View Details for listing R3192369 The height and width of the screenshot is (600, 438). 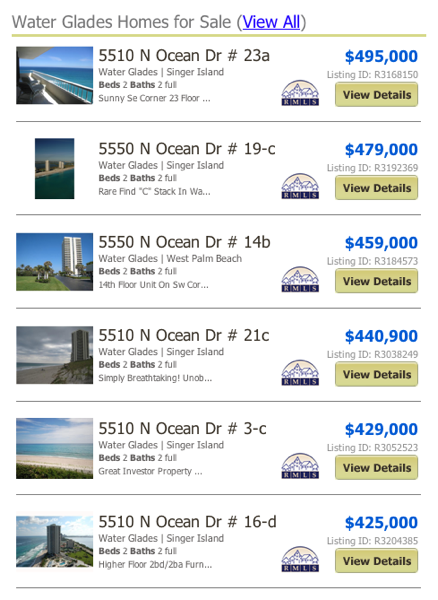[x=376, y=188]
